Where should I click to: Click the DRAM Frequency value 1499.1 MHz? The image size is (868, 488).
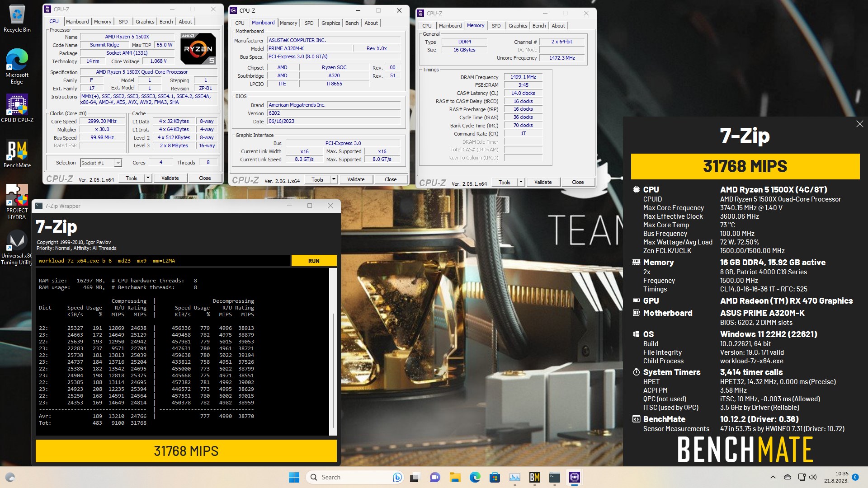(x=523, y=77)
